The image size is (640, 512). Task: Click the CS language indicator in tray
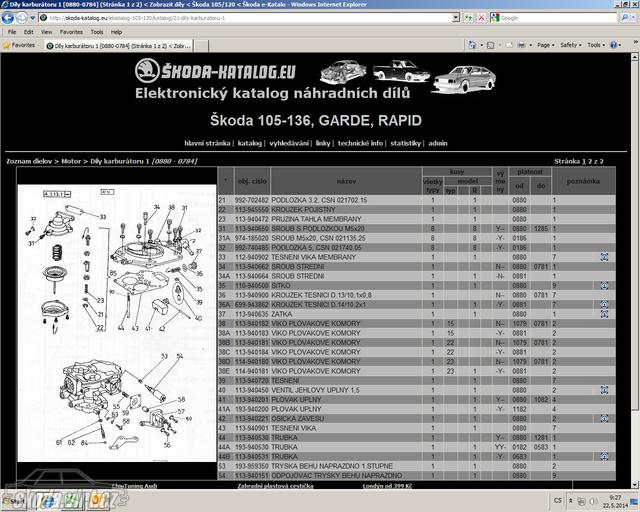(558, 501)
